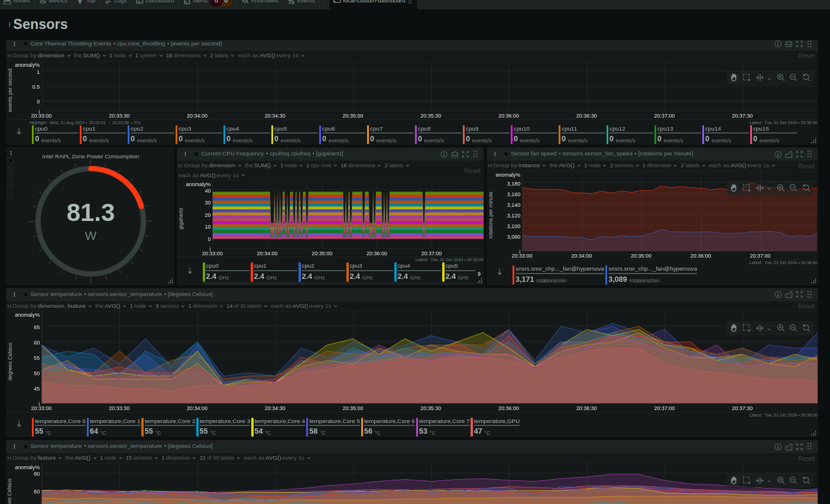Zoom out on the Core Thermal Throttling chart
830x504 pixels.
point(793,77)
